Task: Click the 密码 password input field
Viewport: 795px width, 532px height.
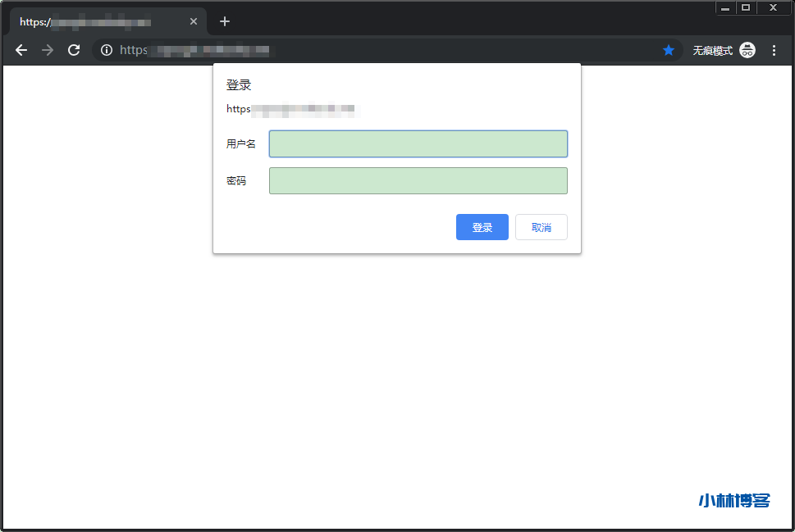Action: pos(418,180)
